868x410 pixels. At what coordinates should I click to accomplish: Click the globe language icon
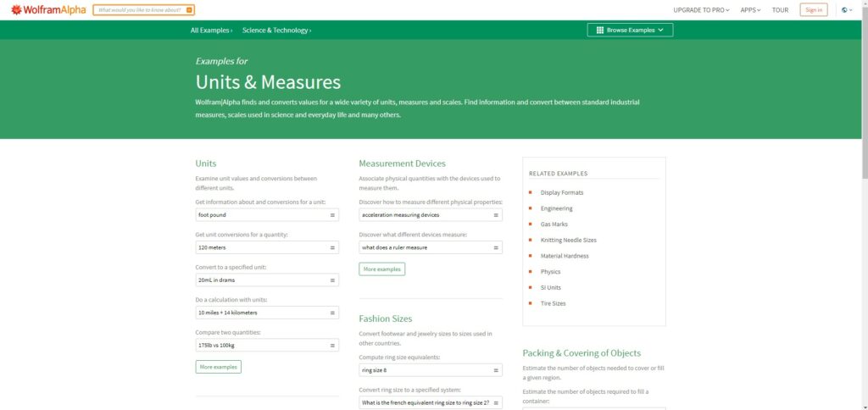pyautogui.click(x=843, y=10)
